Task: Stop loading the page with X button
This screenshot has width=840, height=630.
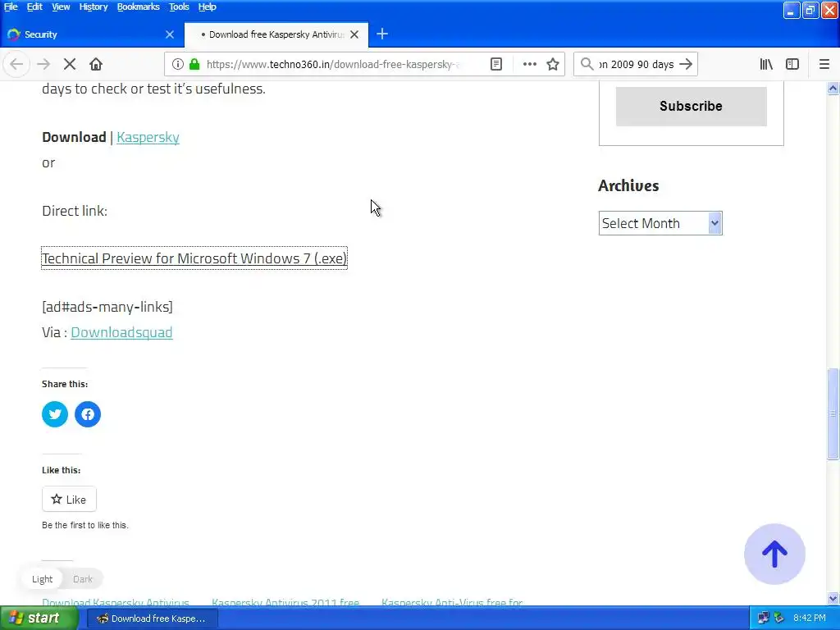Action: [70, 64]
